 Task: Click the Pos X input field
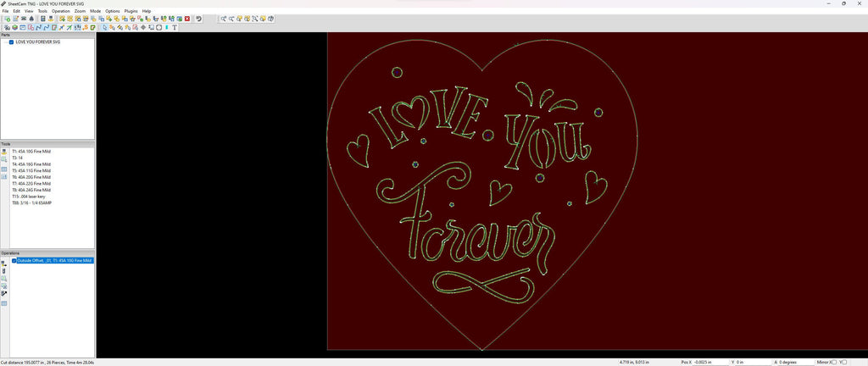click(x=709, y=362)
